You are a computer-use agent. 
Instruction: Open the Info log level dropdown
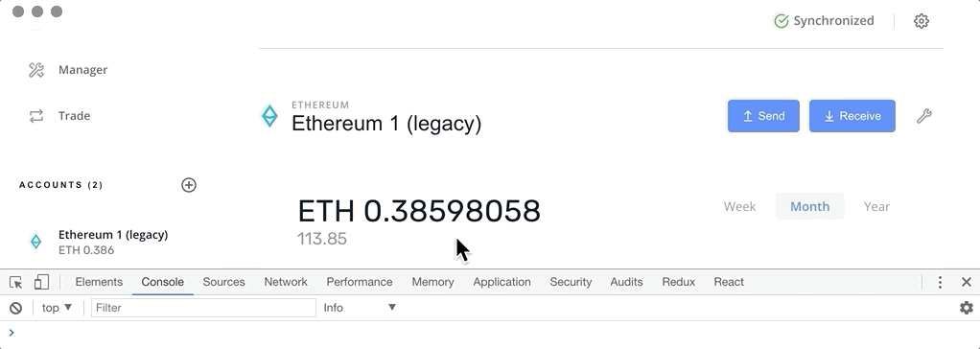360,308
